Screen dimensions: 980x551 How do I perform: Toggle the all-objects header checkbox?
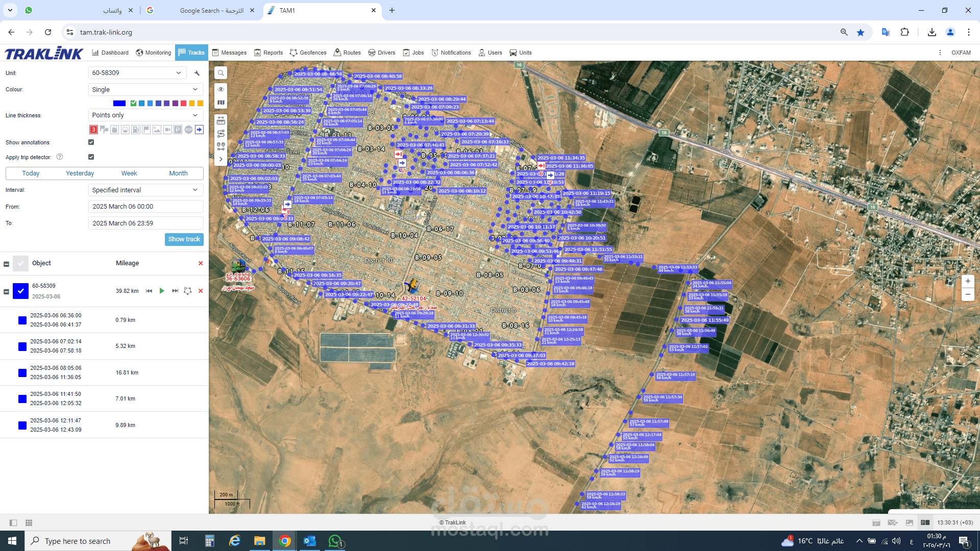tap(20, 263)
